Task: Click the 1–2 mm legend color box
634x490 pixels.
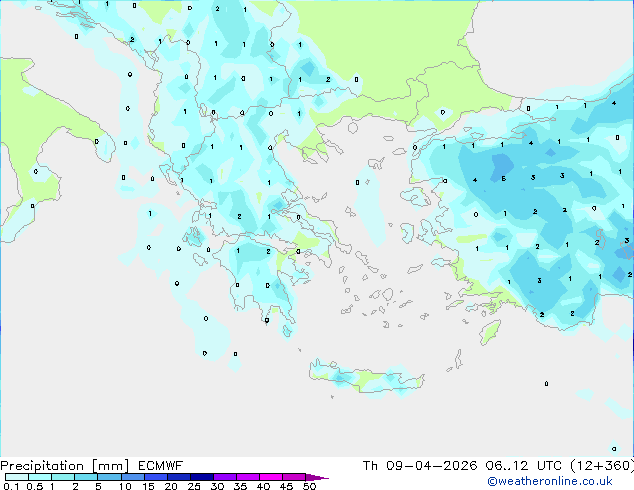Action: [x=63, y=477]
